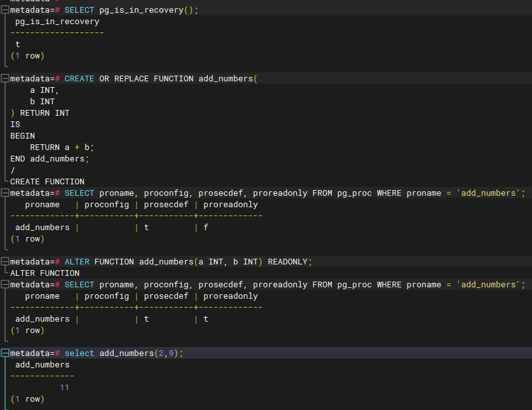Click the prosecdef header in second result table

click(x=166, y=296)
